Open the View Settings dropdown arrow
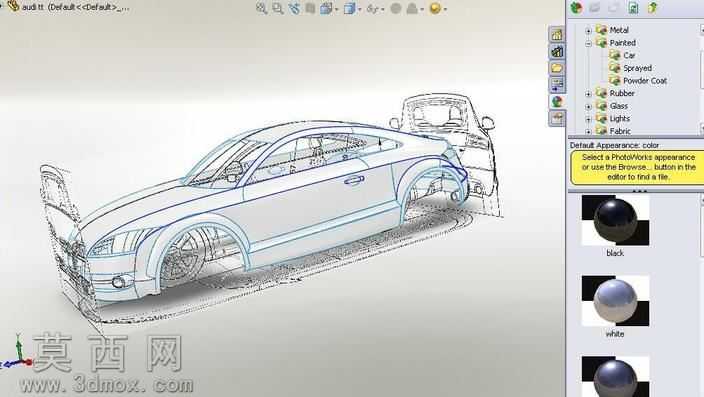The height and width of the screenshot is (397, 704). click(x=445, y=9)
